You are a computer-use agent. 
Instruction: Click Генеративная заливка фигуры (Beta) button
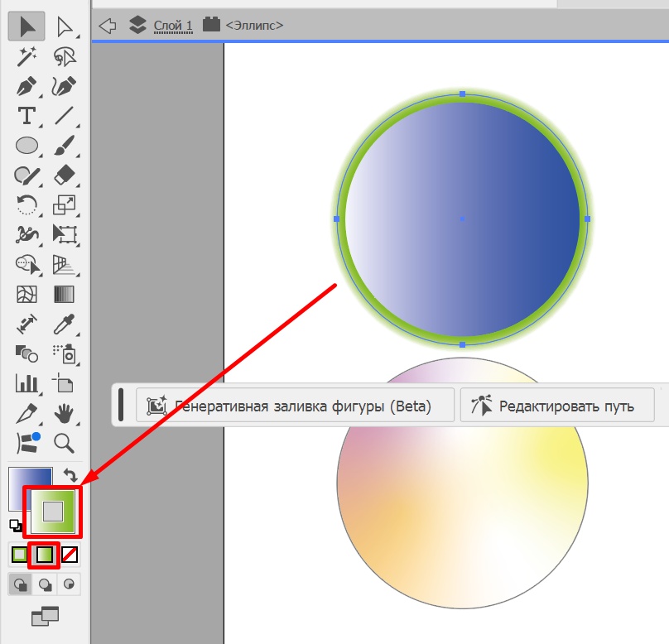295,405
